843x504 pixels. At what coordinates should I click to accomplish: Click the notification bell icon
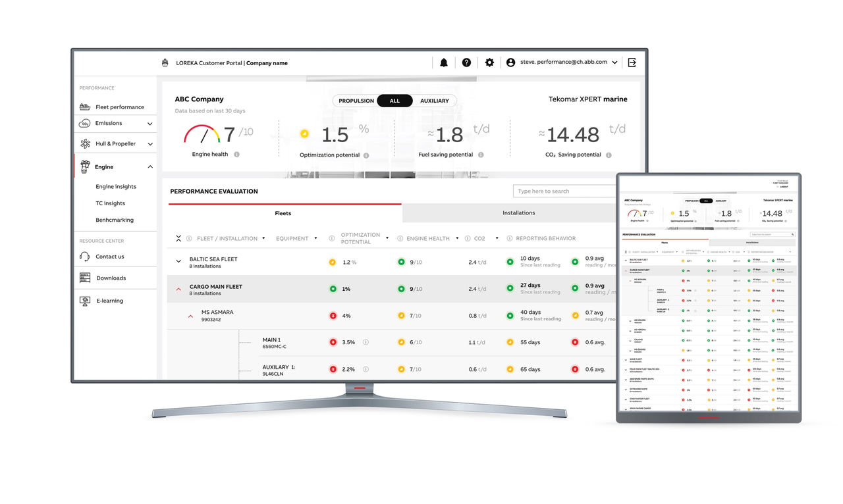coord(444,63)
